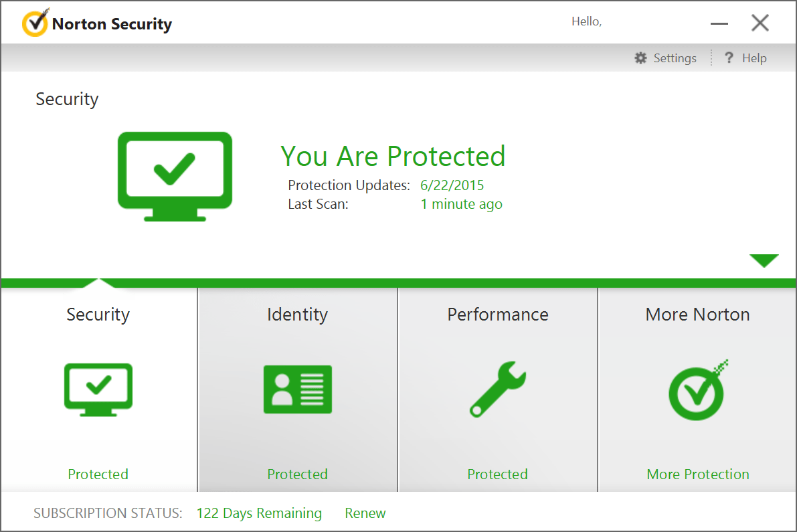The image size is (797, 532).
Task: Switch to the Identity tab
Action: pyautogui.click(x=297, y=315)
